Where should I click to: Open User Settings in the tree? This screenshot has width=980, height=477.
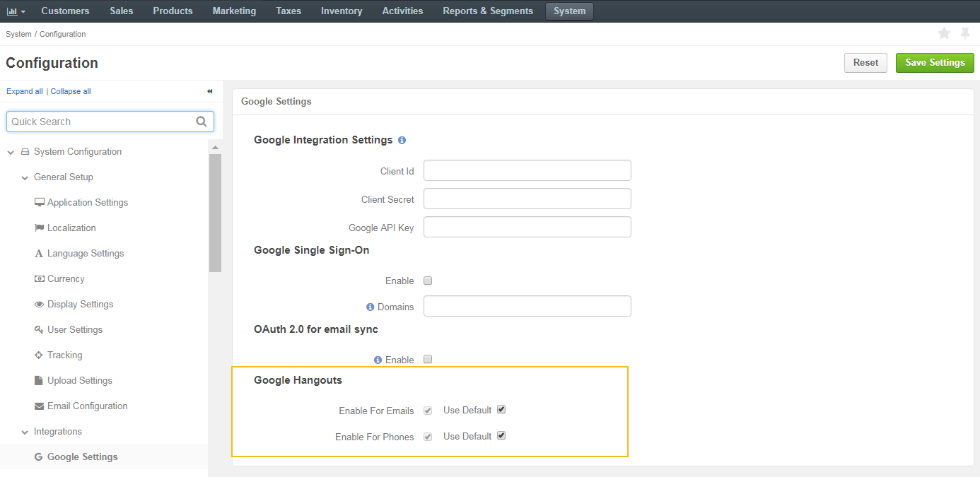[75, 329]
